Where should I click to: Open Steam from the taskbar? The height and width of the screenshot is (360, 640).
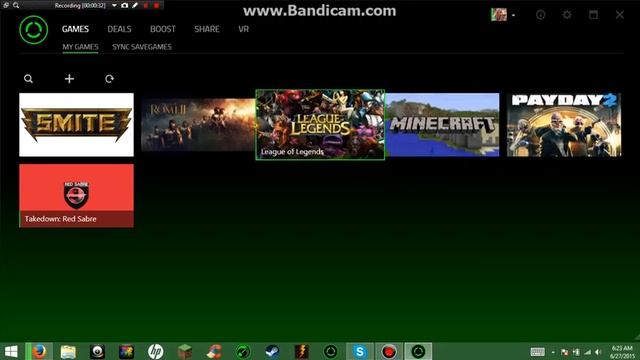pyautogui.click(x=272, y=351)
